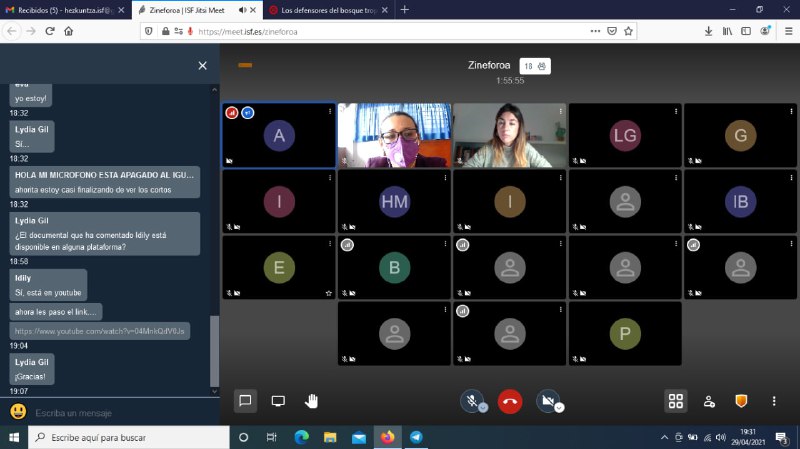
Task: Toggle tile view layout
Action: click(x=676, y=401)
